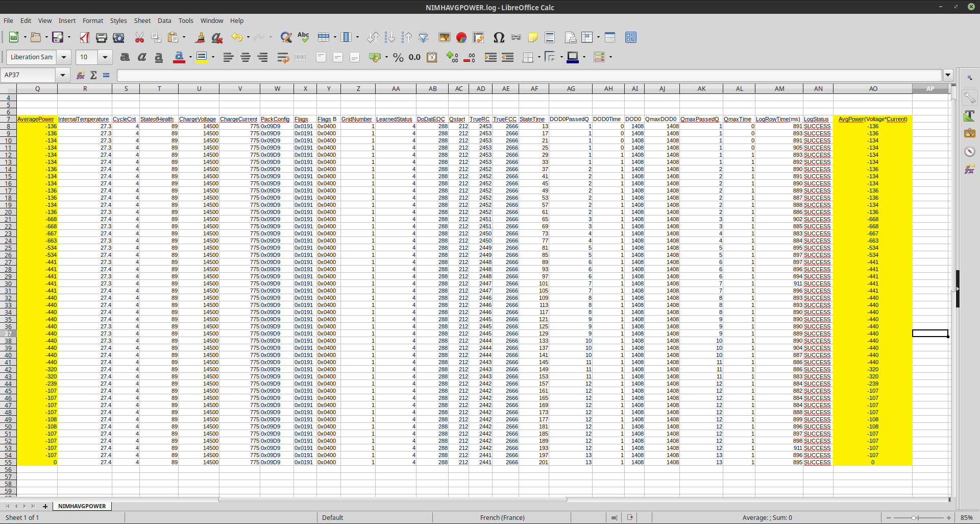The height and width of the screenshot is (524, 980).
Task: Export directly as PDF
Action: click(x=85, y=37)
